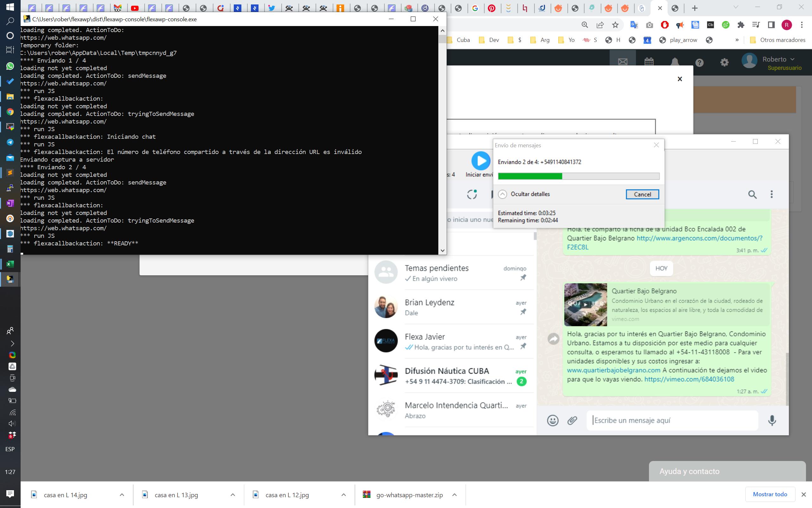Open the Chrome extensions puzzle icon
This screenshot has width=812, height=508.
[741, 25]
